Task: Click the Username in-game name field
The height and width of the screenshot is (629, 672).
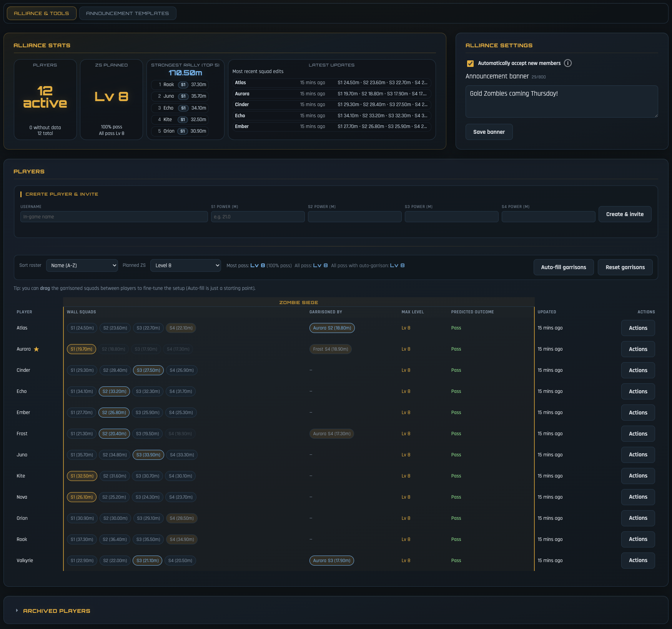Action: tap(114, 217)
